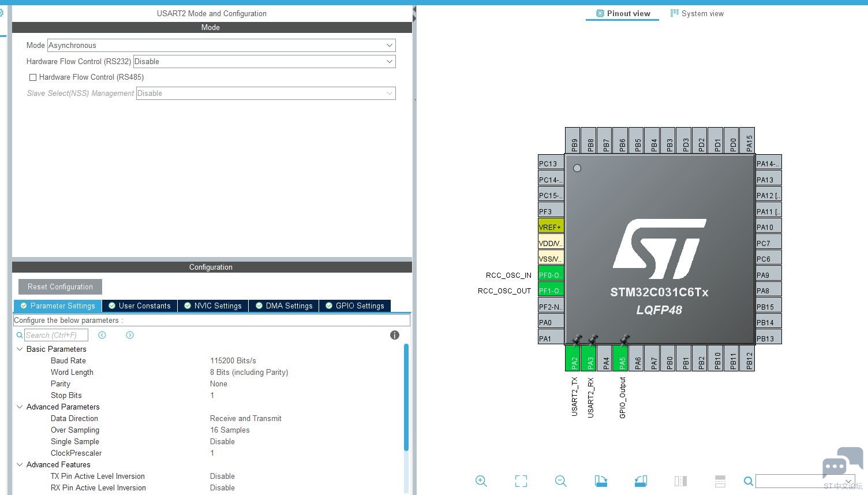The height and width of the screenshot is (495, 868).
Task: Click the Single Sample Disable value
Action: pos(222,441)
